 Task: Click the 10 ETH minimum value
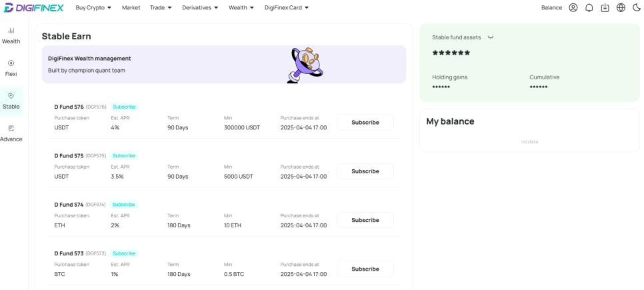(x=233, y=225)
